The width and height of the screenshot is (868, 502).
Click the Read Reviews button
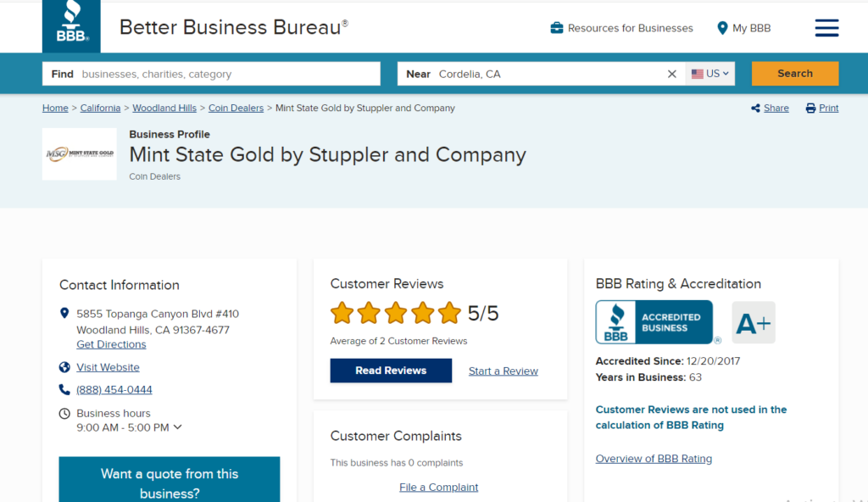pos(391,371)
